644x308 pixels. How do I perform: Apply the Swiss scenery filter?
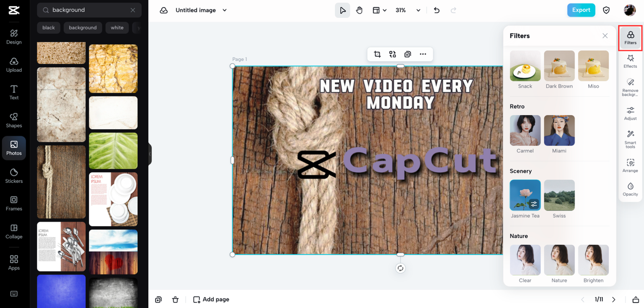click(559, 195)
